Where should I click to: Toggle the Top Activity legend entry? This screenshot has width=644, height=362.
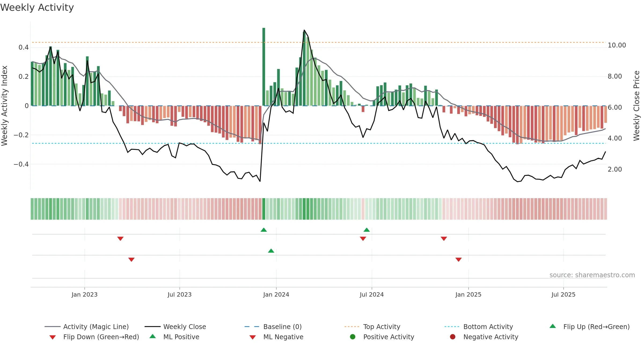click(x=372, y=327)
